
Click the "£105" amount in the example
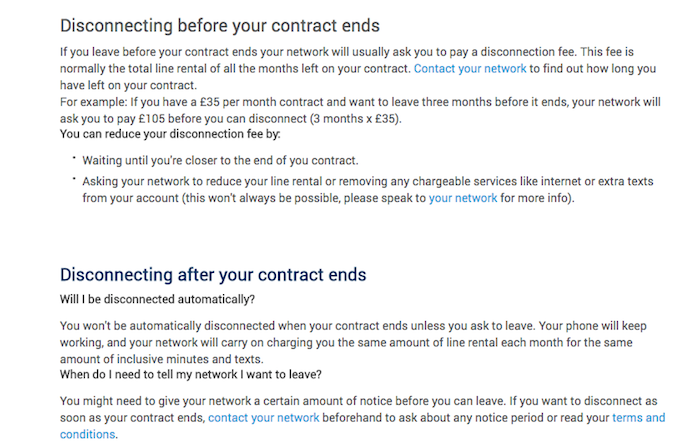[151, 119]
